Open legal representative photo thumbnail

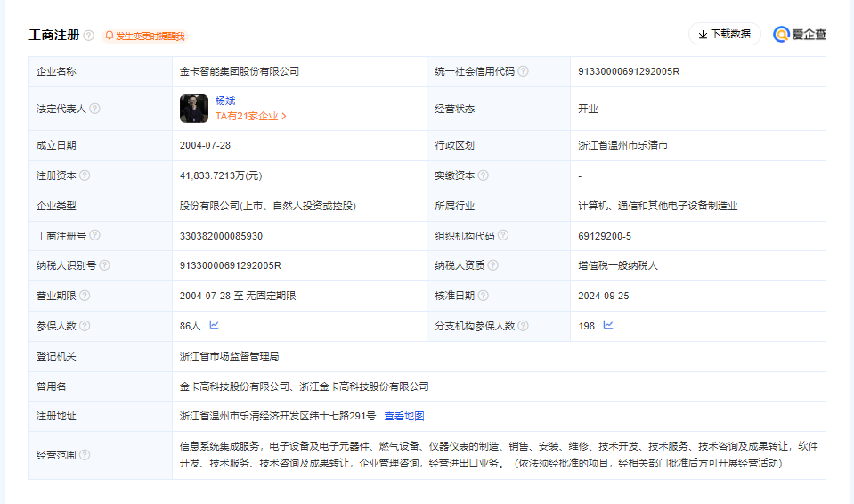pyautogui.click(x=194, y=109)
